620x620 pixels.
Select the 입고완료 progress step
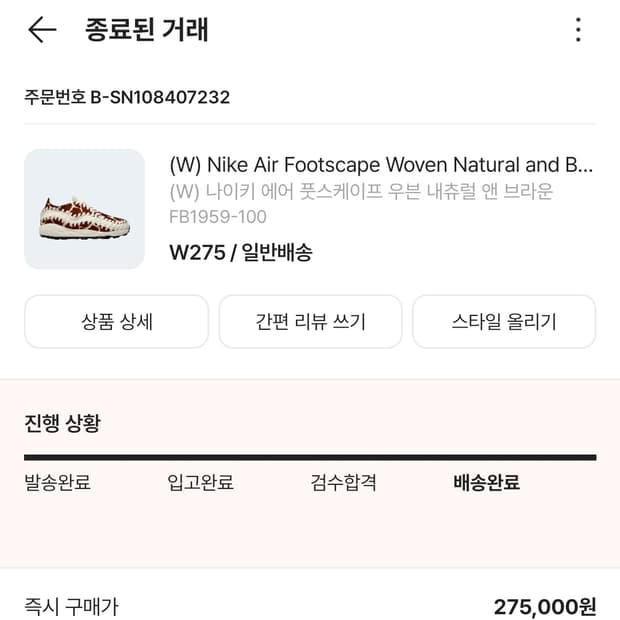(x=200, y=483)
